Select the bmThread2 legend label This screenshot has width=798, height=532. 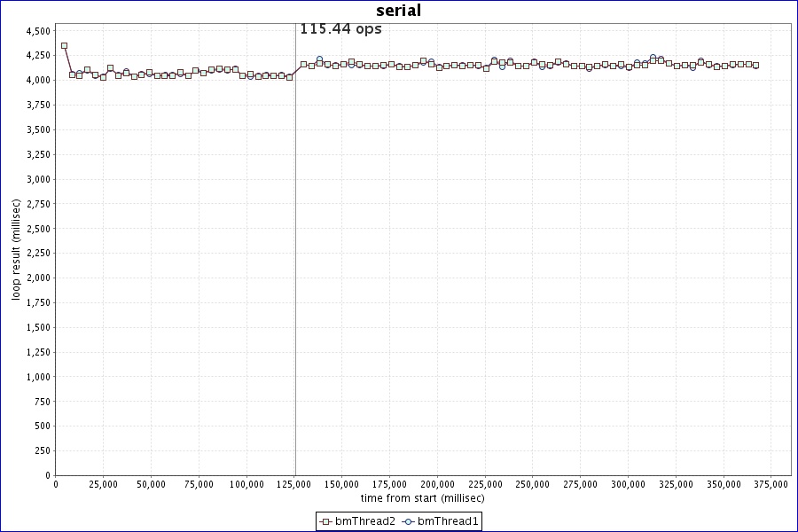point(364,521)
